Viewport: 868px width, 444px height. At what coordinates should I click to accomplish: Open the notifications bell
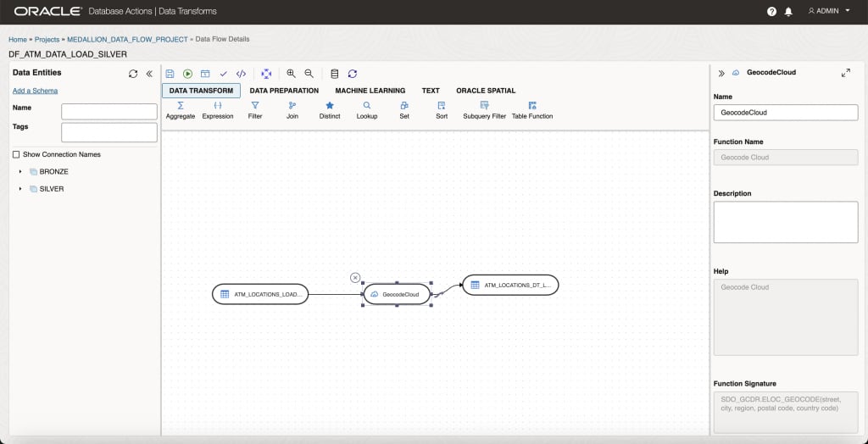pos(788,12)
